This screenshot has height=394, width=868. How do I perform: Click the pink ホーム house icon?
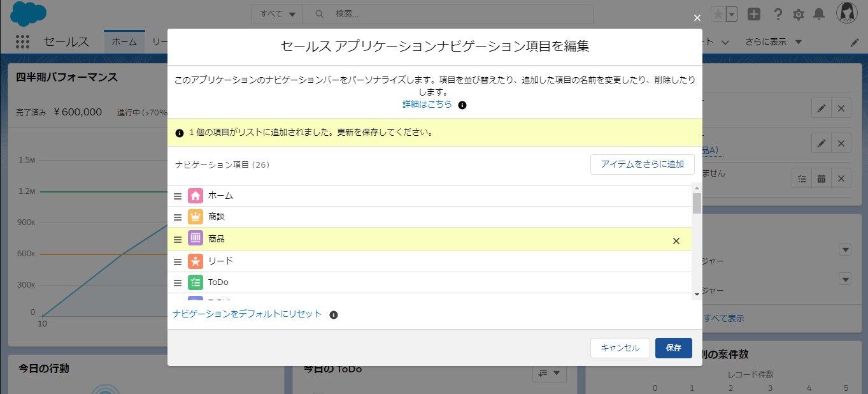pyautogui.click(x=196, y=196)
